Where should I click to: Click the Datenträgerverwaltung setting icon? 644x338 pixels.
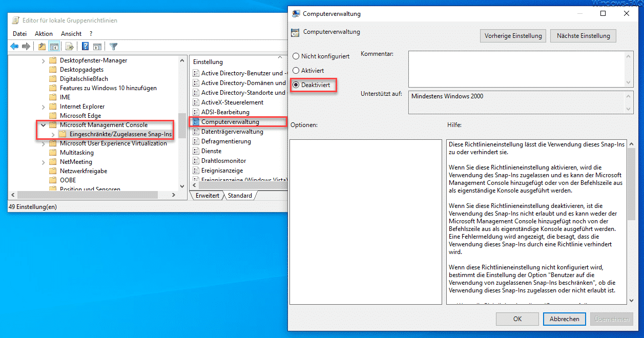(x=196, y=132)
